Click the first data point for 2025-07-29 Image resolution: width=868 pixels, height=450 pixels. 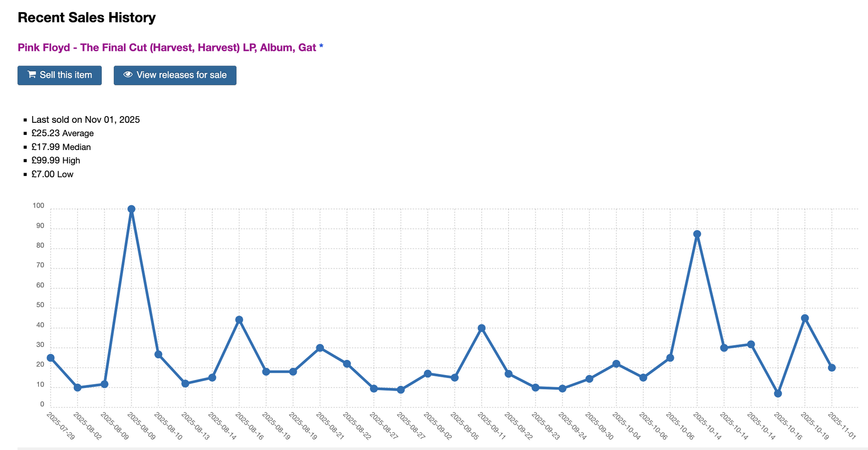(x=51, y=358)
